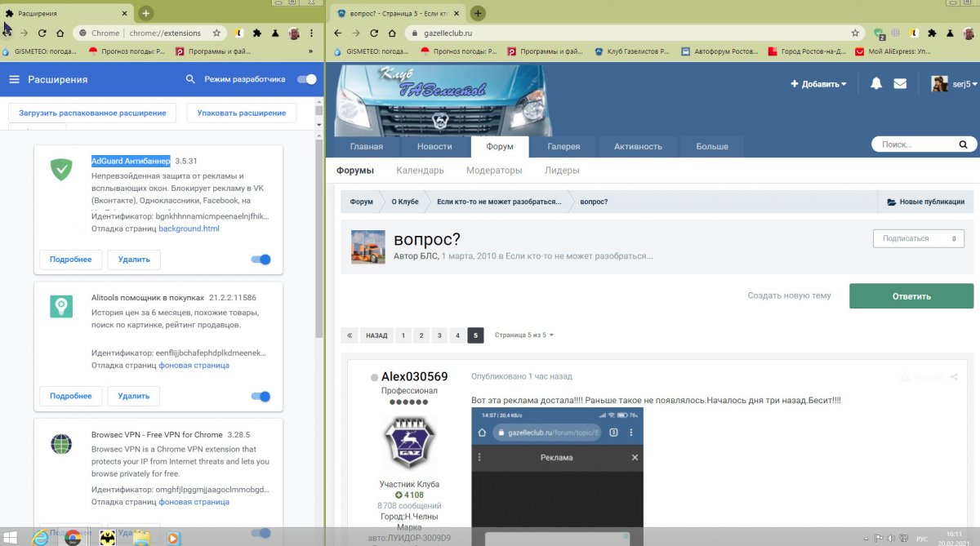The height and width of the screenshot is (546, 980).
Task: Open Календарь submenu item
Action: (x=420, y=171)
